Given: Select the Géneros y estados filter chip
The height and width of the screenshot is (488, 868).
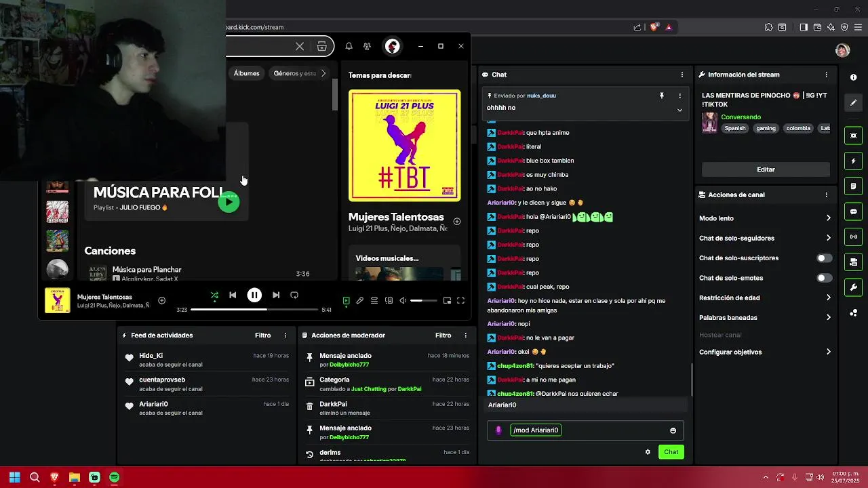Looking at the screenshot, I should 294,73.
